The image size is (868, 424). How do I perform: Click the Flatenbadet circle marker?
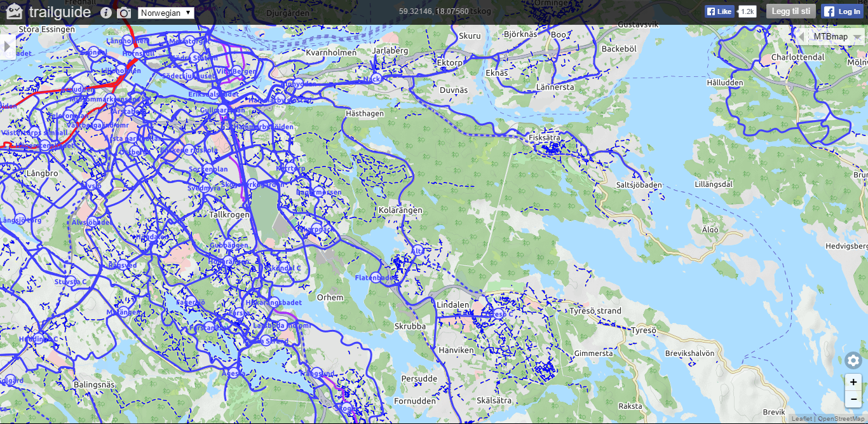click(376, 278)
